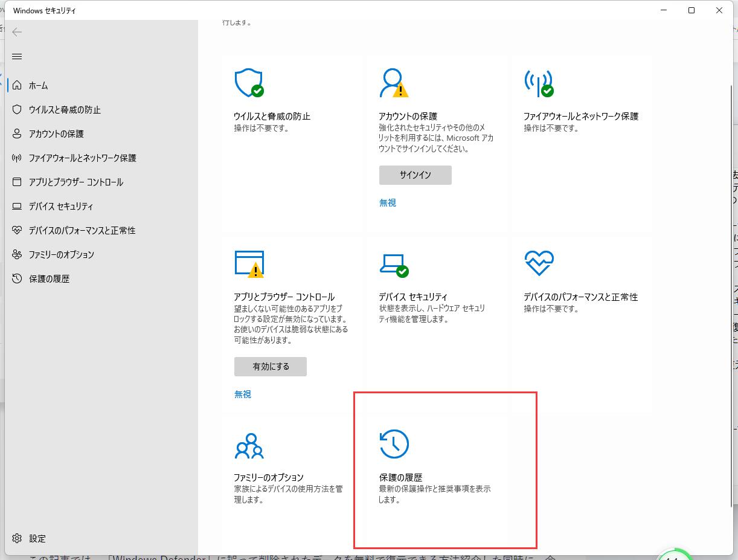Image resolution: width=738 pixels, height=560 pixels.
Task: Open 設定 with the gear icon
Action: [30, 538]
